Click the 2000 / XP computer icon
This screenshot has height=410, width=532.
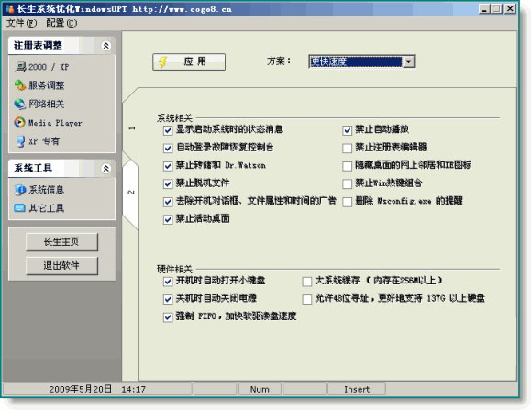(20, 67)
